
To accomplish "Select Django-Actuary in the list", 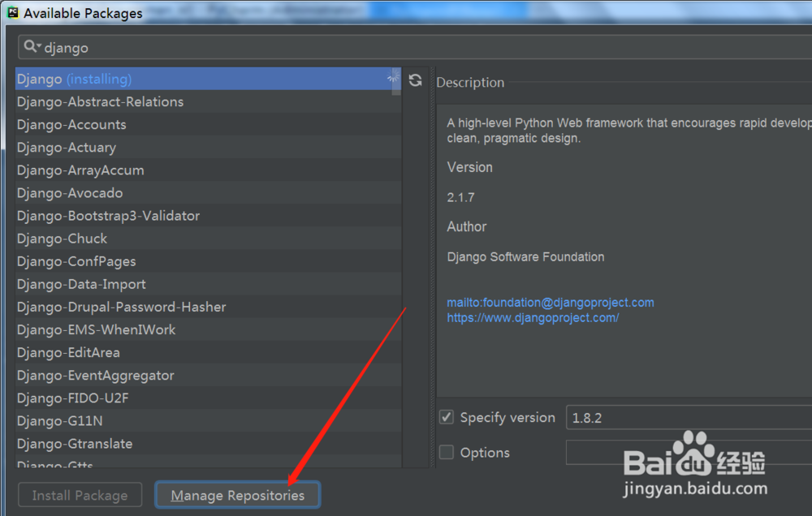I will [x=208, y=147].
